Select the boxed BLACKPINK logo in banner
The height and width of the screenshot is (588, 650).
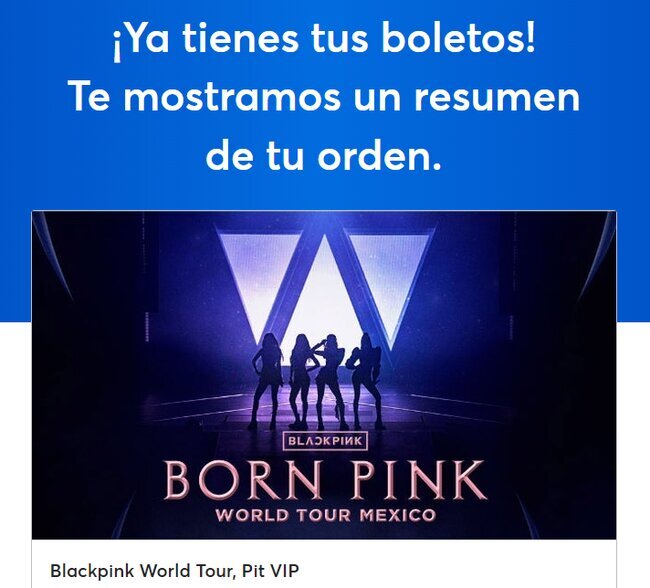pyautogui.click(x=325, y=441)
